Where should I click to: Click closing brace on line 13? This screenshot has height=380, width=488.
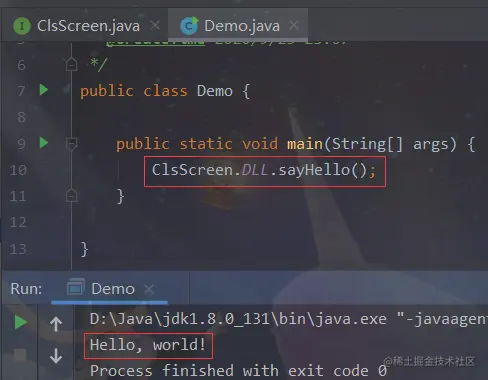click(x=84, y=249)
